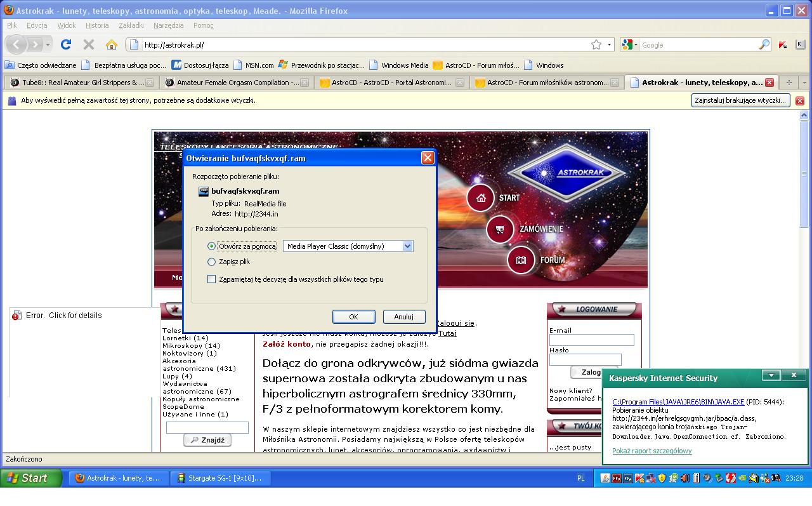Select the 'Zapisz plik' radio option
Screen dimensions: 812x506
(212, 262)
